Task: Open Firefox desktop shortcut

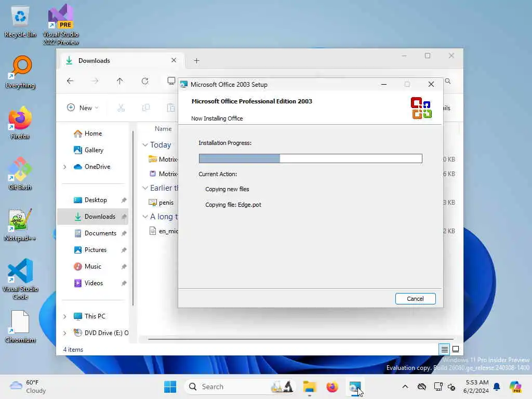Action: 20,123
